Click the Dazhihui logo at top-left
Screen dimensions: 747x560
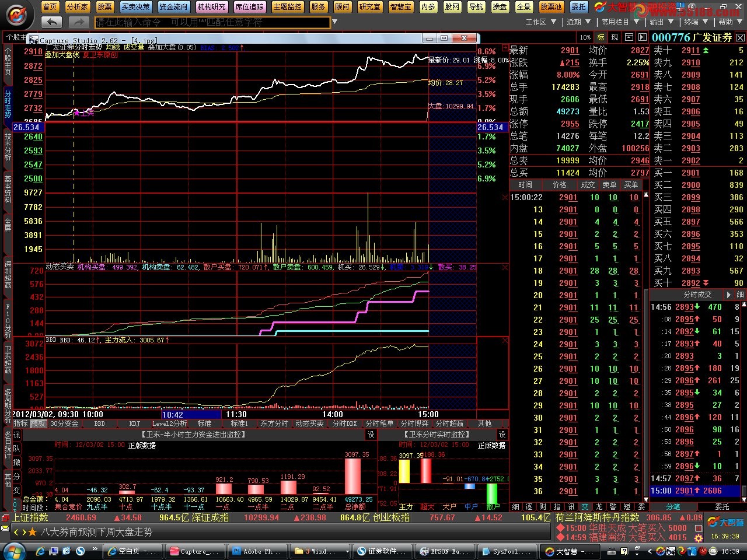(x=18, y=14)
